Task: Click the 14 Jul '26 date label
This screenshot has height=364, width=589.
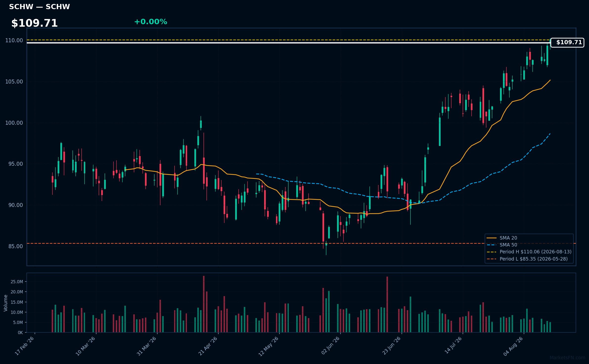Action: [x=453, y=345]
